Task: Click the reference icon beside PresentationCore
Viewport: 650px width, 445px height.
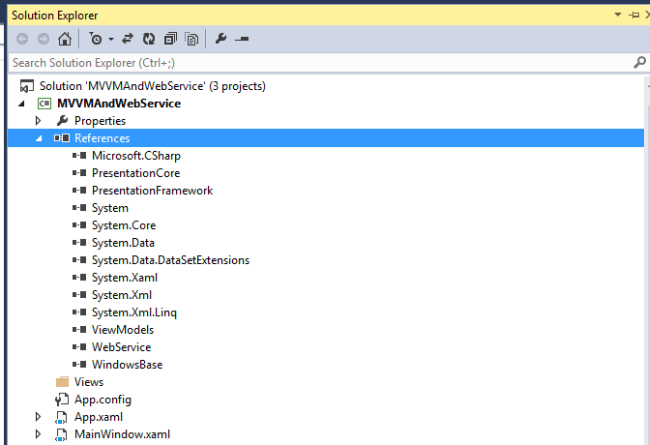Action: point(79,173)
